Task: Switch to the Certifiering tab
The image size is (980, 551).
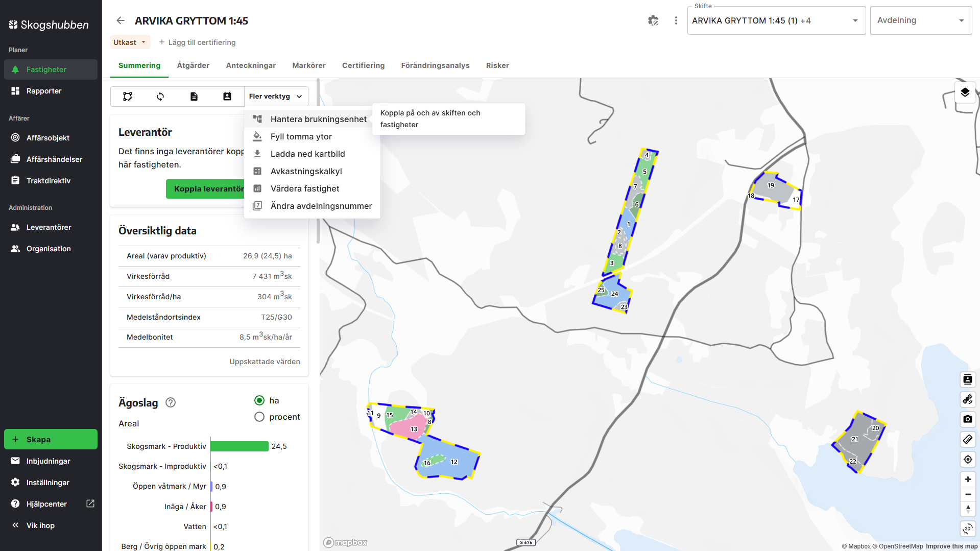Action: point(363,65)
